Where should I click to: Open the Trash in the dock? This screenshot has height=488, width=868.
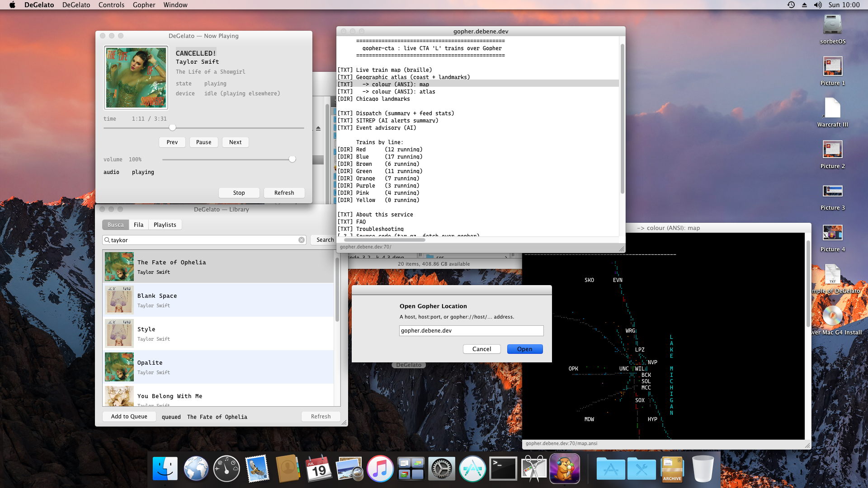point(703,469)
